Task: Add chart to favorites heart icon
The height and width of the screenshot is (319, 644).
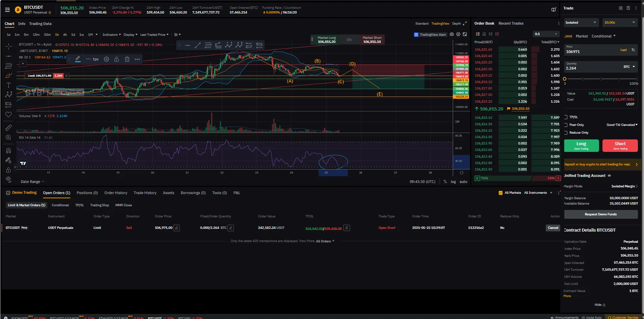Action: (8, 115)
